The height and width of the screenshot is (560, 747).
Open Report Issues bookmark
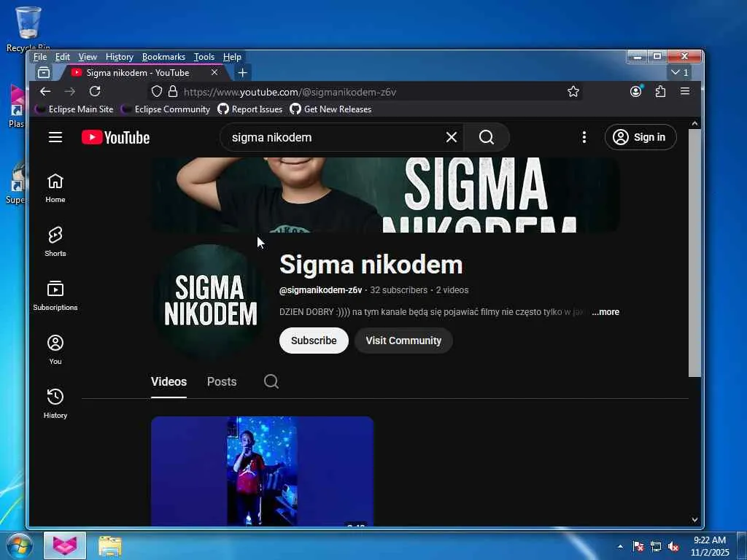[x=250, y=109]
